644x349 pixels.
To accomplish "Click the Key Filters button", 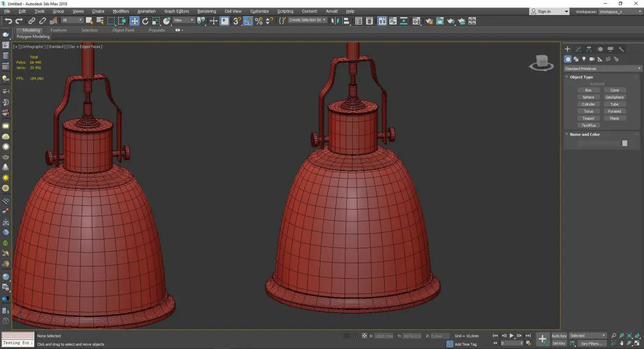I will (591, 343).
